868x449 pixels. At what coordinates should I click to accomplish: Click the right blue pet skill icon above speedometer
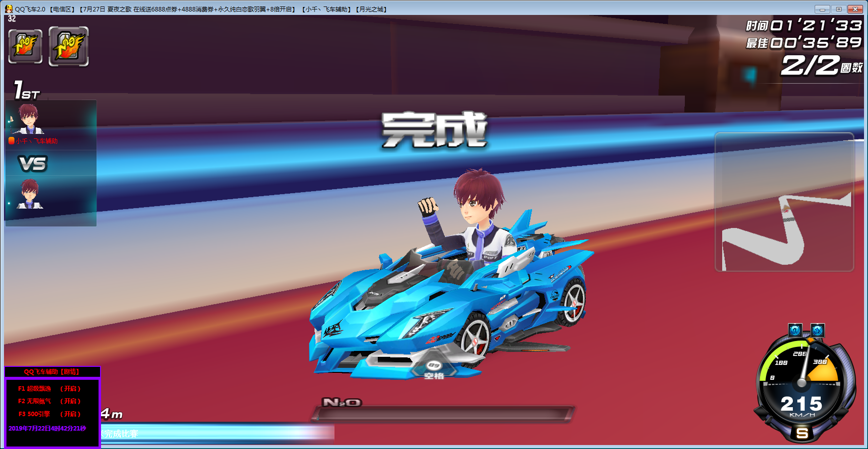[x=817, y=330]
